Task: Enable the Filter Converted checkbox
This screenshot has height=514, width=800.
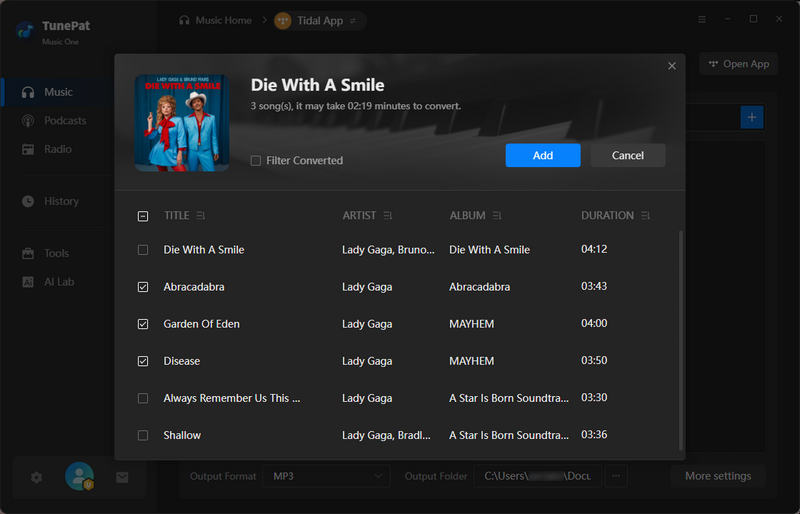Action: point(256,161)
